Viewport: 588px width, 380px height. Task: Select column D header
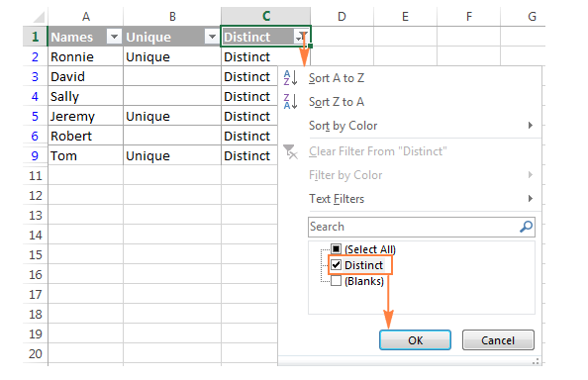point(342,17)
